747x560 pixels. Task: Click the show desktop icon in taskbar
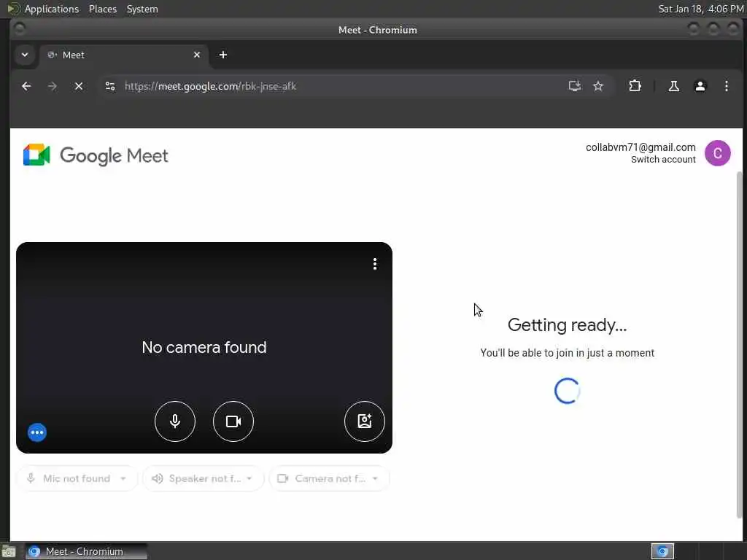point(9,551)
